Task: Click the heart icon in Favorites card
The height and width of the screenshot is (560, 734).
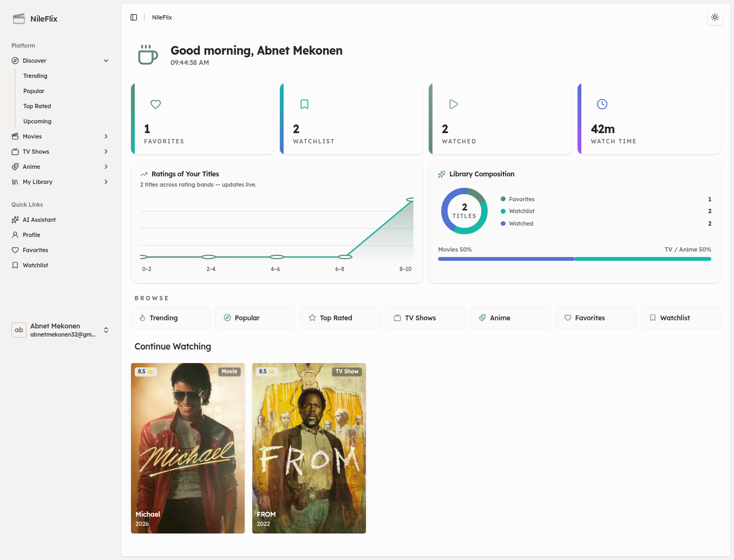Action: [156, 104]
